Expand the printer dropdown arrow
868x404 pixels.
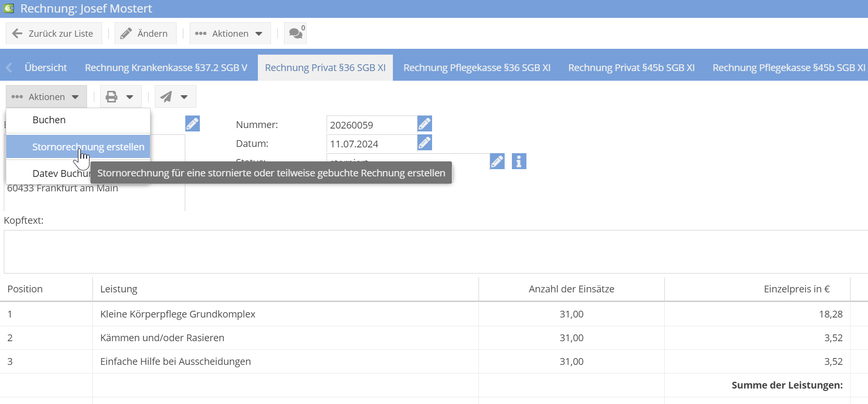(130, 97)
